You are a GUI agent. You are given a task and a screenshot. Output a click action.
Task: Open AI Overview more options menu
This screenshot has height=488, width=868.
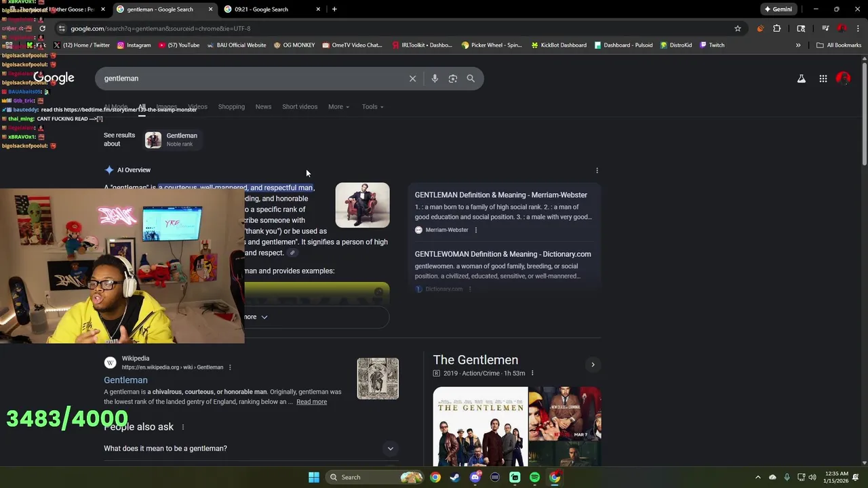coord(597,170)
